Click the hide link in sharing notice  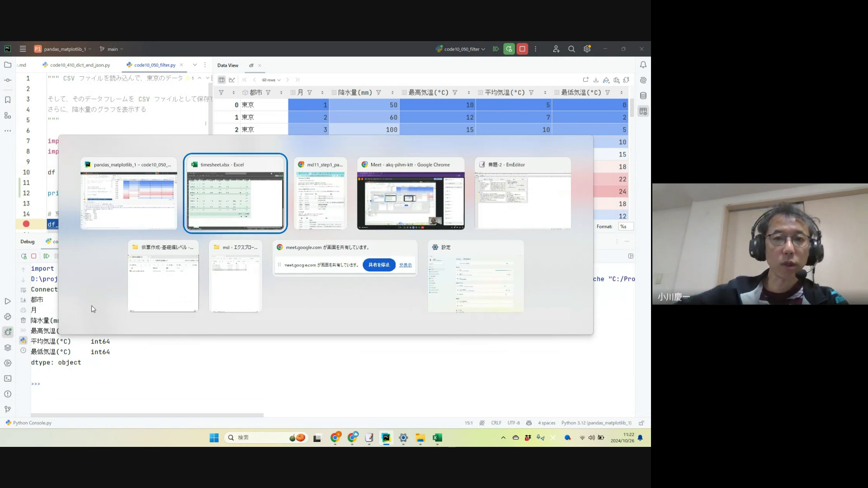pos(405,265)
